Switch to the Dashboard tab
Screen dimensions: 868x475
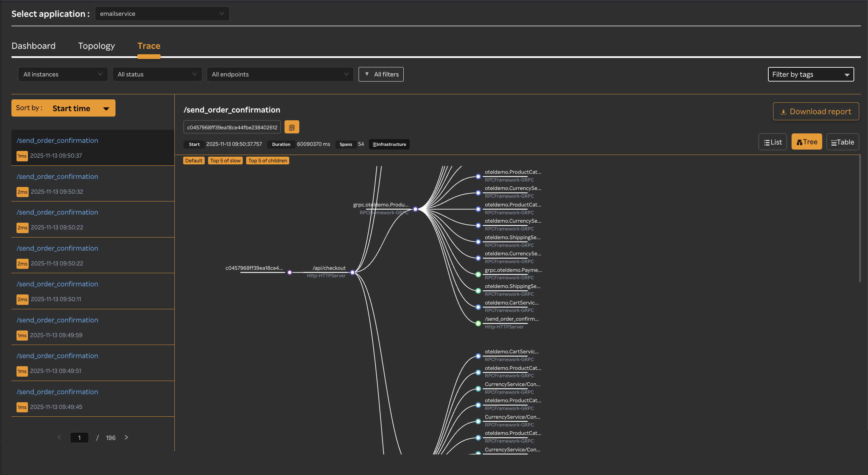coord(33,46)
